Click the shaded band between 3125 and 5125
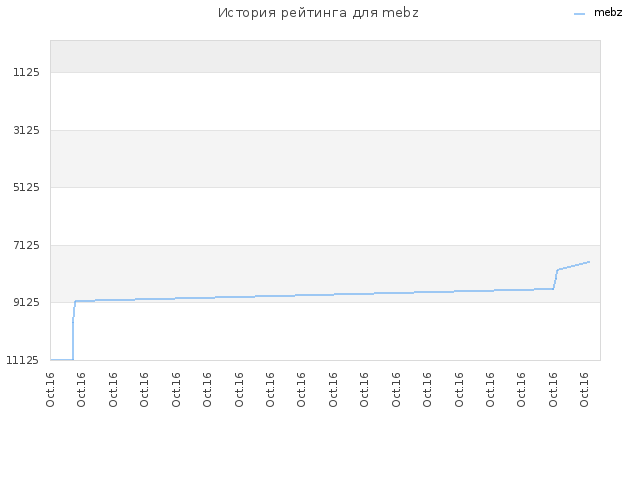640x480 pixels. [325, 159]
